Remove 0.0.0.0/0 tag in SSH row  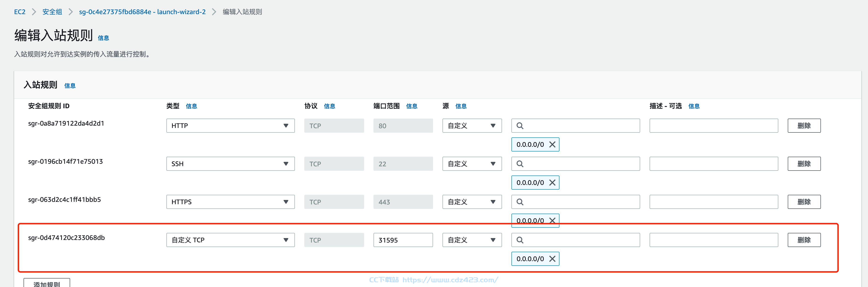pyautogui.click(x=552, y=183)
